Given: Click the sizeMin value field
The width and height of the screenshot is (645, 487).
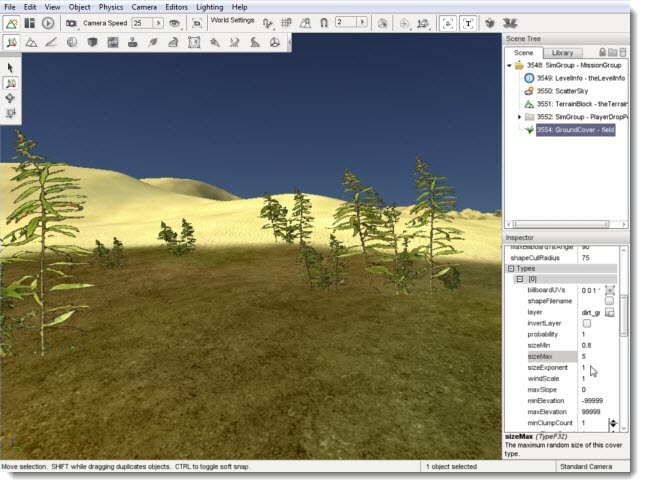Looking at the screenshot, I should point(592,344).
